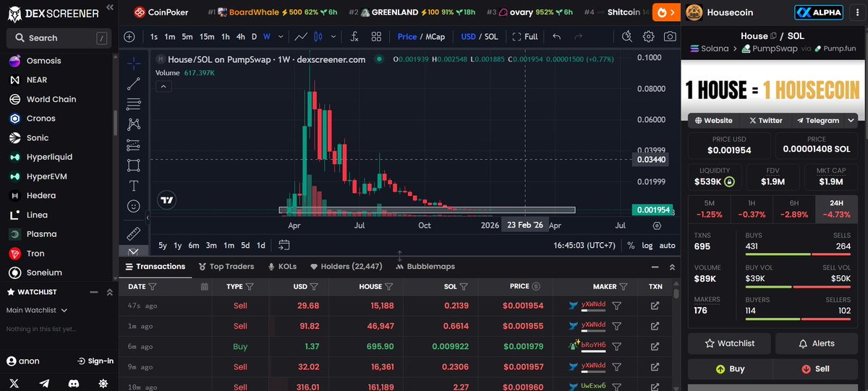Switch to the KOLs tab
The image size is (868, 391).
(x=282, y=267)
